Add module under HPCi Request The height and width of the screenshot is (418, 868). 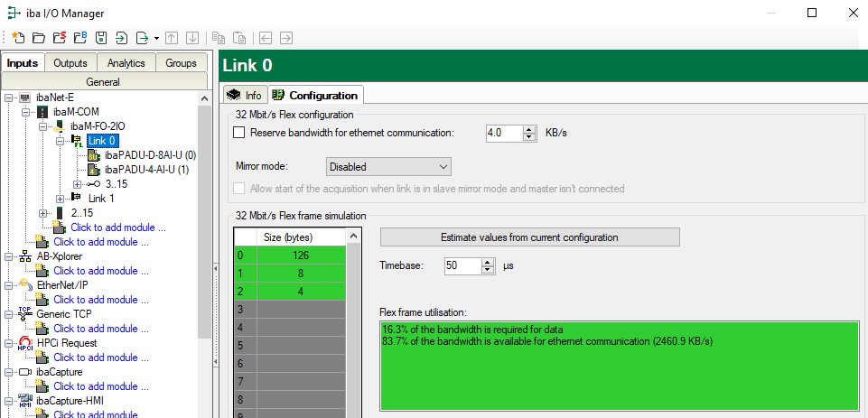click(101, 358)
